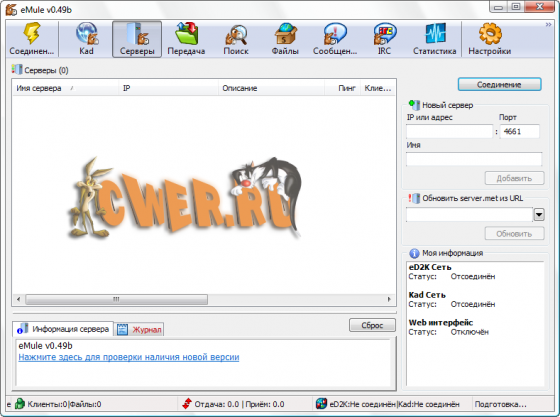Viewport: 560px width, 417px height.
Task: Click the Kad Сеть heading in my info
Action: pos(427,295)
